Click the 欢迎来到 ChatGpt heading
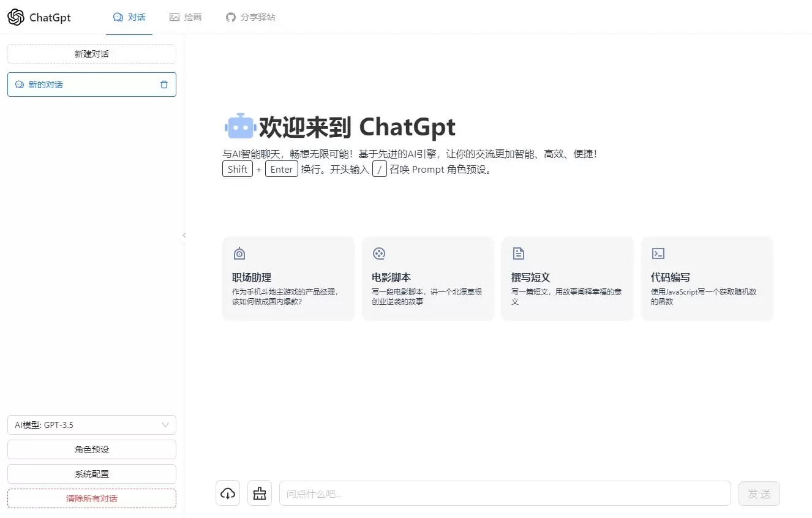Image resolution: width=812 pixels, height=518 pixels. (x=357, y=127)
